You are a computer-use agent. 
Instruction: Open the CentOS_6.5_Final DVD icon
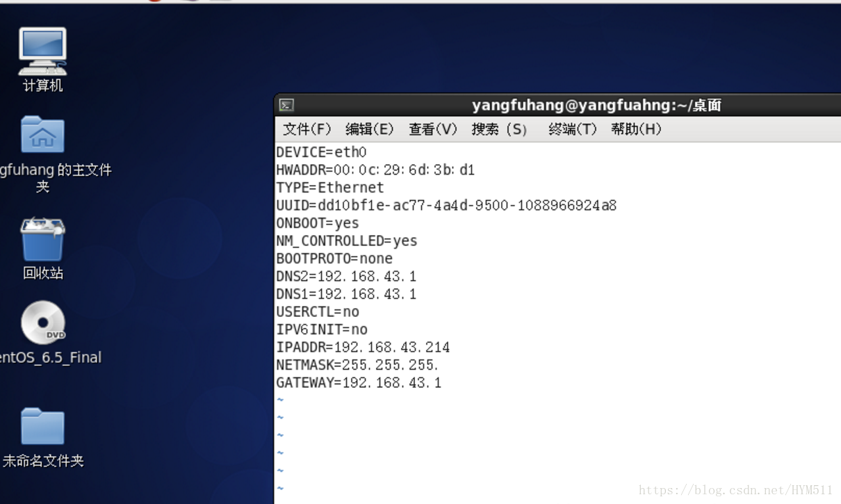point(42,323)
